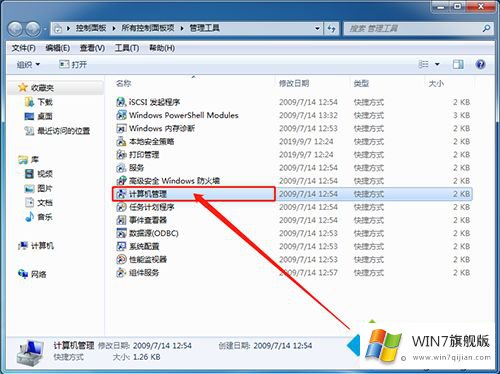
Task: Expand the arrow after 控制面板 breadcrumb
Action: pyautogui.click(x=114, y=28)
